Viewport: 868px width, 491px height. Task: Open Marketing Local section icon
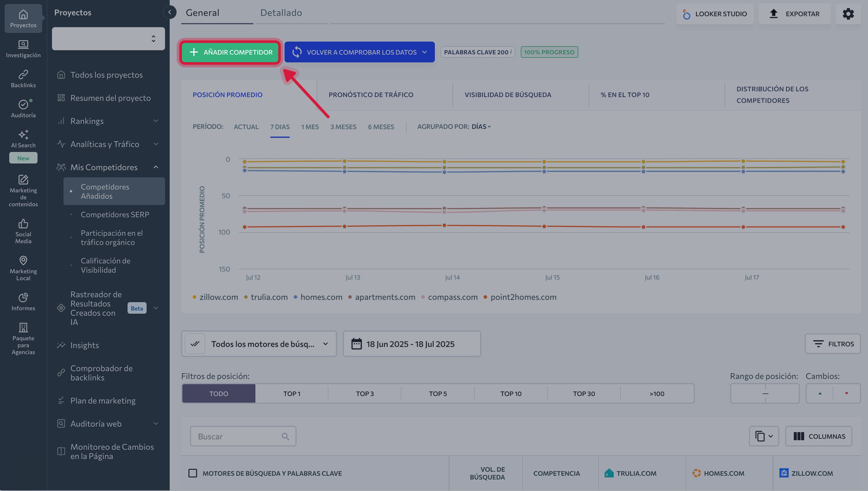(23, 260)
